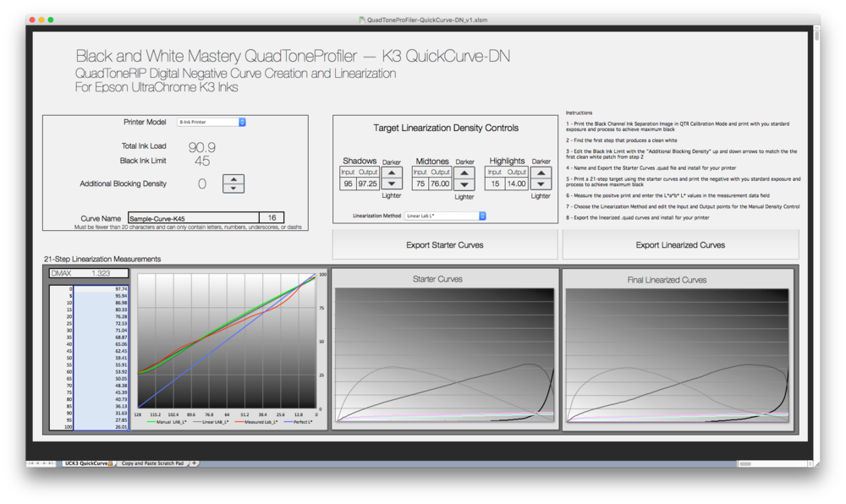The width and height of the screenshot is (846, 504).
Task: Select measurement value 53.92 for step 60
Action: point(101,372)
